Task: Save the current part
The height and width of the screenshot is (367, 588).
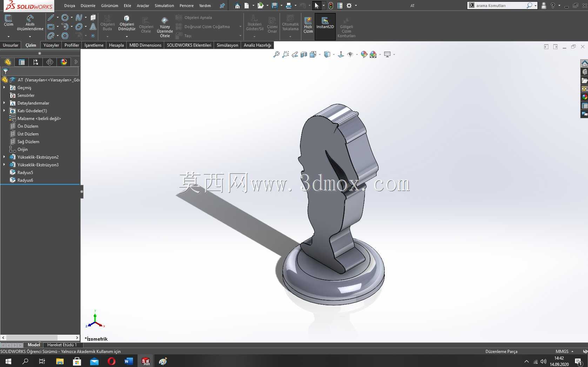Action: (275, 6)
